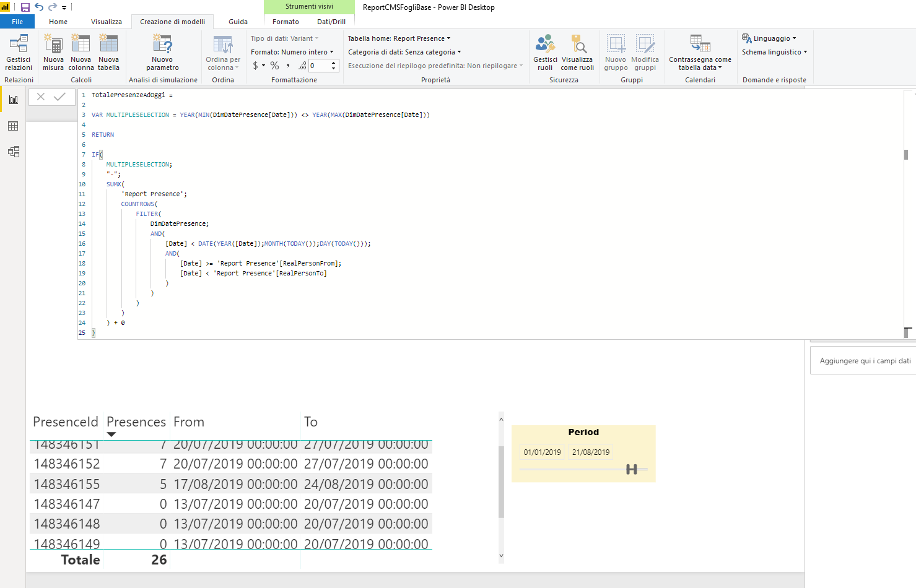This screenshot has height=588, width=916.
Task: Click the To column header
Action: pos(311,422)
